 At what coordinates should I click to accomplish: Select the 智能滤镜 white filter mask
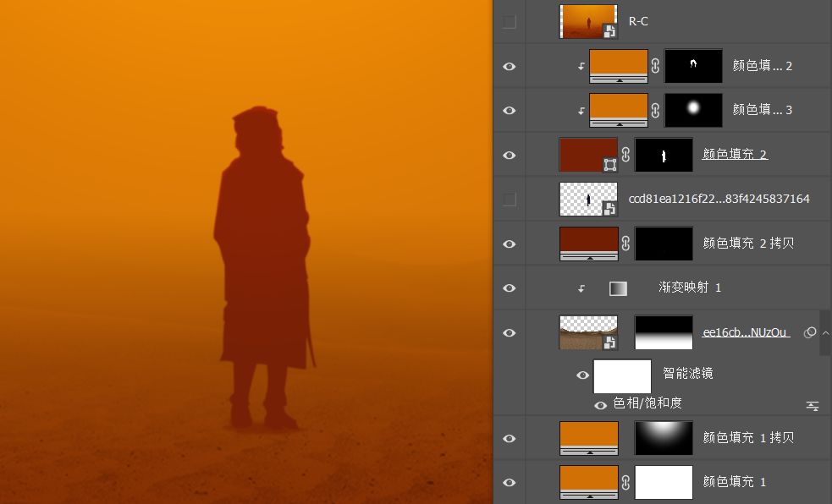(622, 375)
